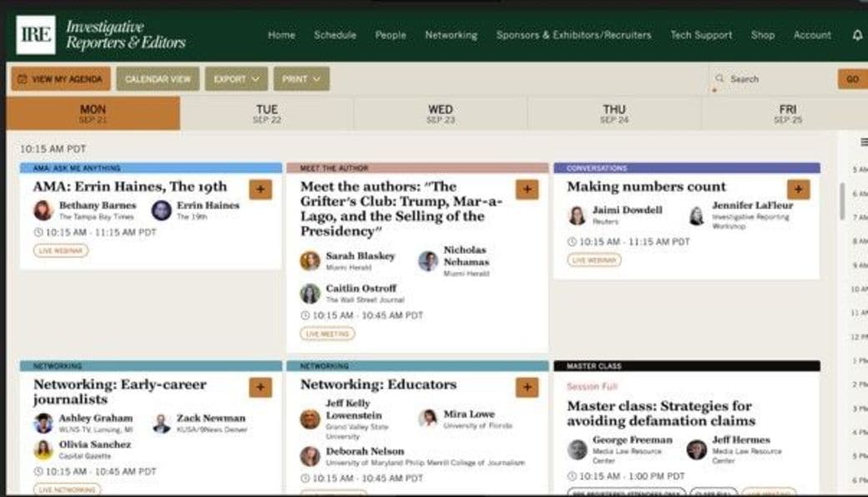Add Networking: Educators session to agenda
Image resolution: width=868 pixels, height=497 pixels.
(x=527, y=387)
